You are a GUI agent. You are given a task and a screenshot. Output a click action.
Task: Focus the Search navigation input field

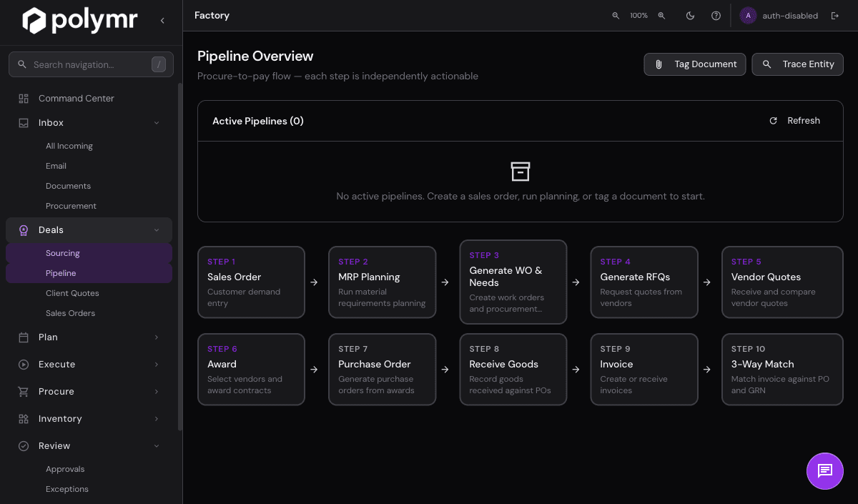click(x=91, y=64)
